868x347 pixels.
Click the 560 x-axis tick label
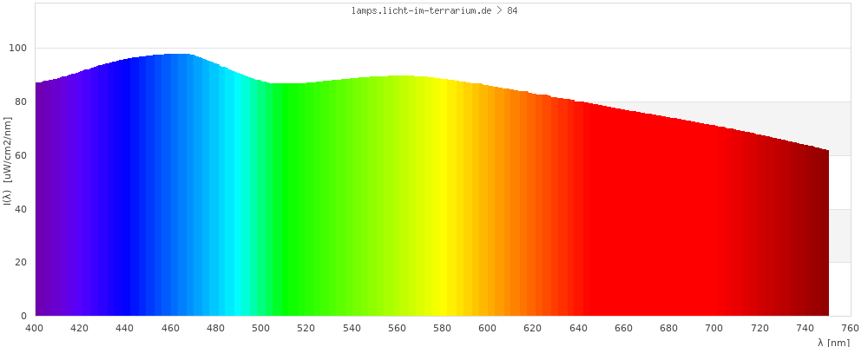click(x=398, y=328)
